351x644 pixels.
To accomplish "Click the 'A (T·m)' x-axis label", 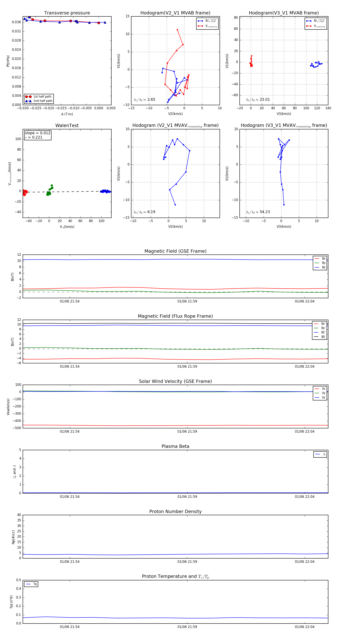I will tap(67, 114).
